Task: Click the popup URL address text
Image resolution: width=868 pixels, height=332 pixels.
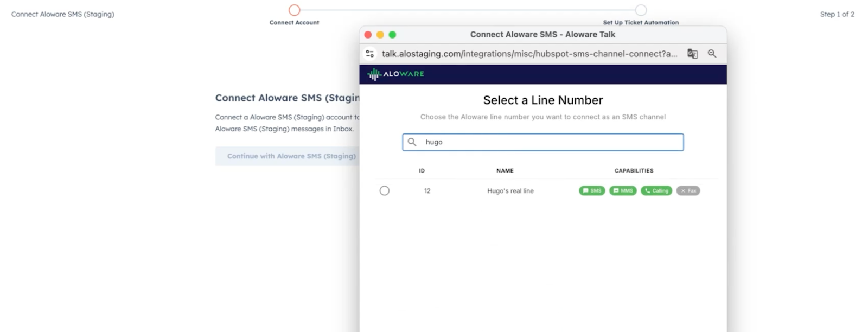Action: coord(529,54)
